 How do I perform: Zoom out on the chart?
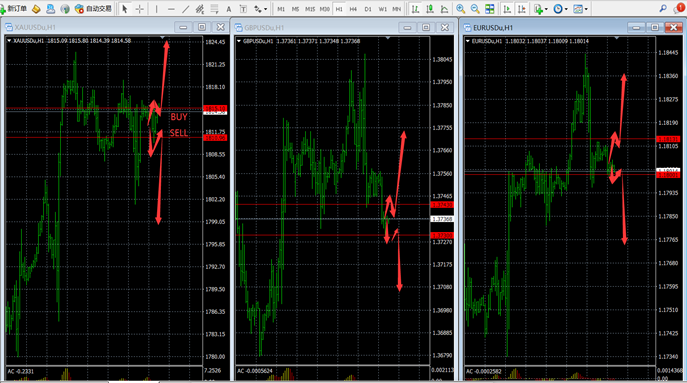[475, 9]
